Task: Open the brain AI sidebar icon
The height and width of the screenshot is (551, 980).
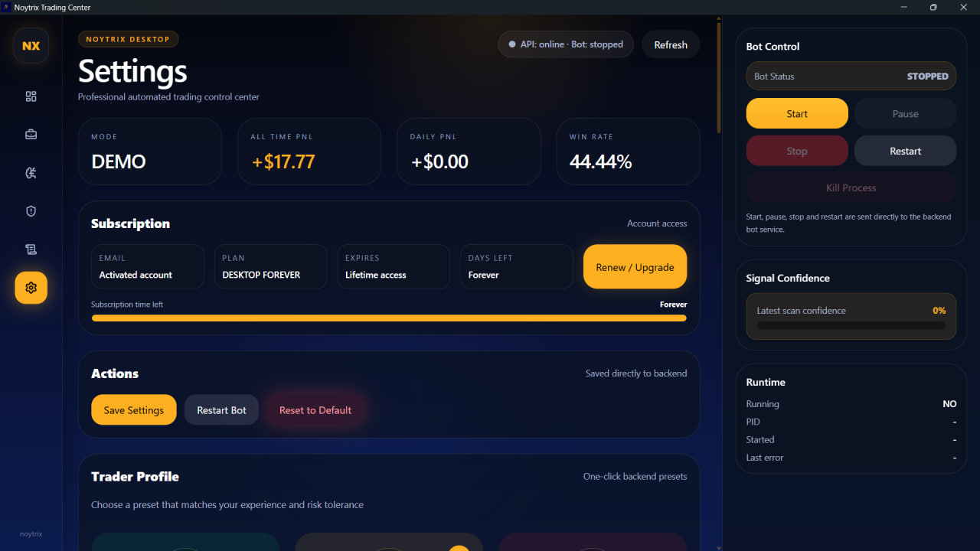Action: tap(31, 173)
